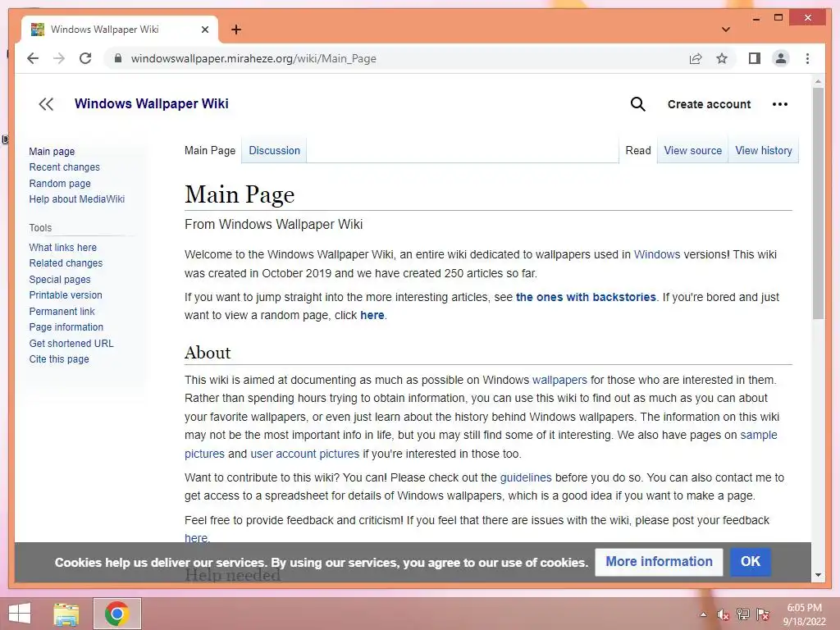840x630 pixels.
Task: Open the sample pictures link
Action: coord(758,435)
